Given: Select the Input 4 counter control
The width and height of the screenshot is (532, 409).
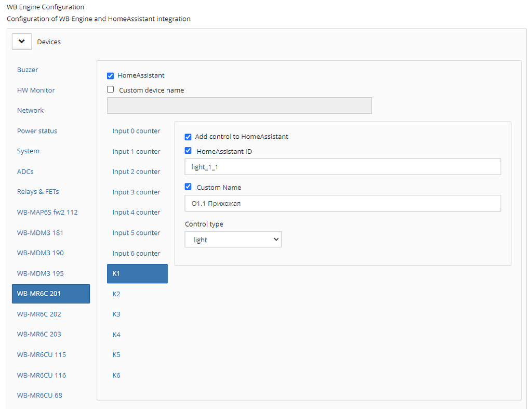Looking at the screenshot, I should click(136, 212).
